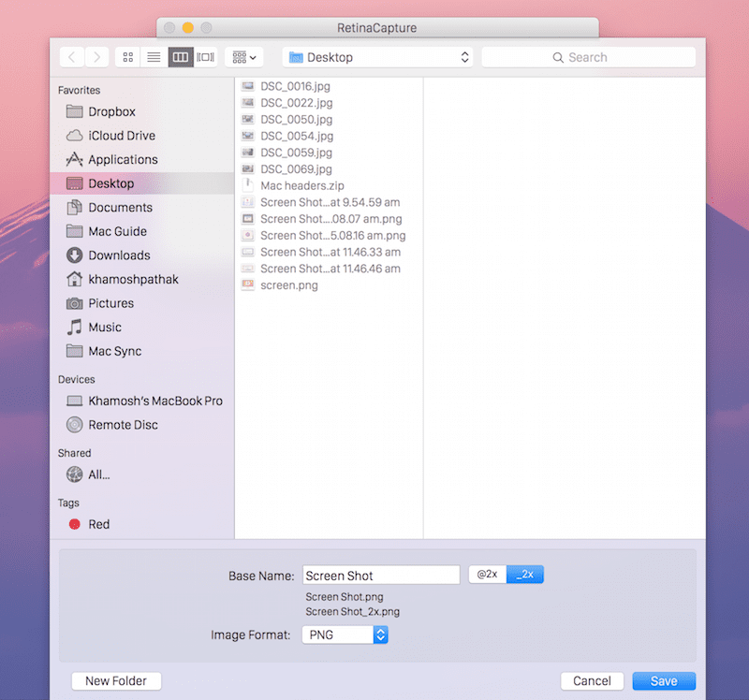Screen dimensions: 749x700
Task: Switch to icon grid view
Action: (128, 57)
